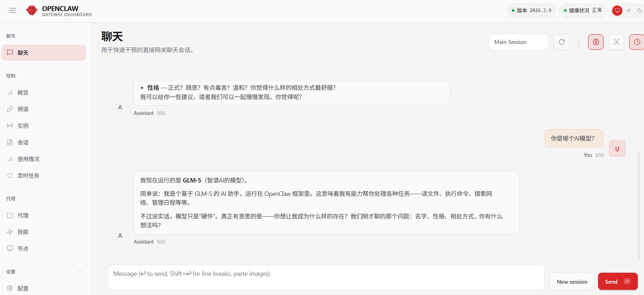Go to 定时任务 in the sidebar
Screen dimensions: 644x295
(x=28, y=176)
